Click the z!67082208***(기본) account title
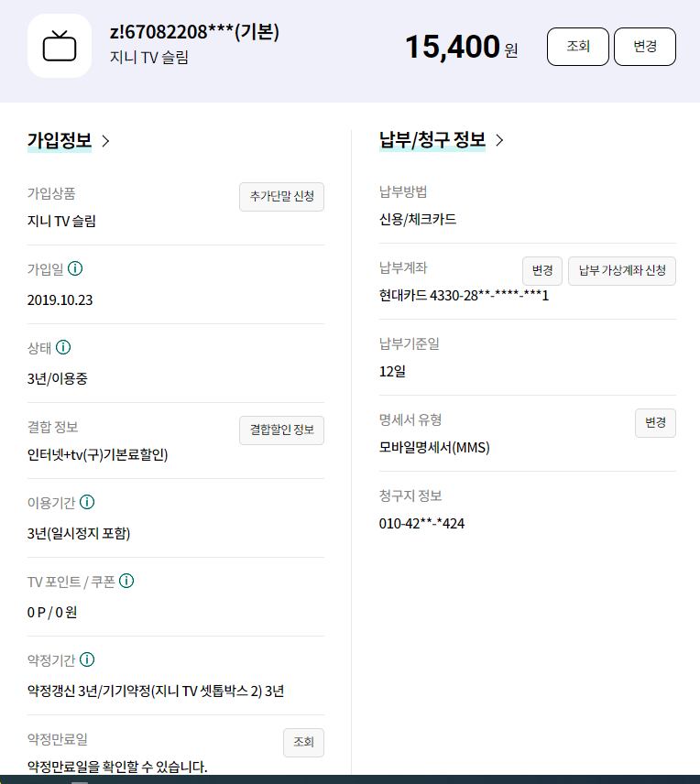700x784 pixels. pos(194,32)
